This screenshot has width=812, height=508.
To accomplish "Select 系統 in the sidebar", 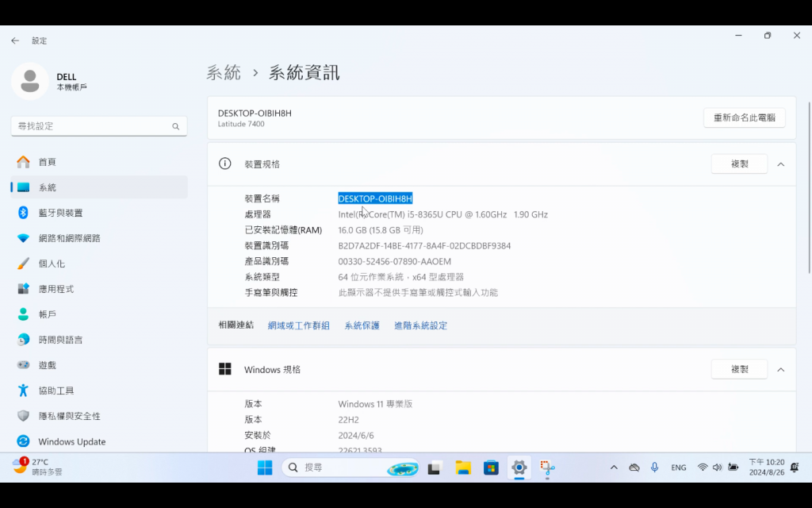I will click(99, 187).
